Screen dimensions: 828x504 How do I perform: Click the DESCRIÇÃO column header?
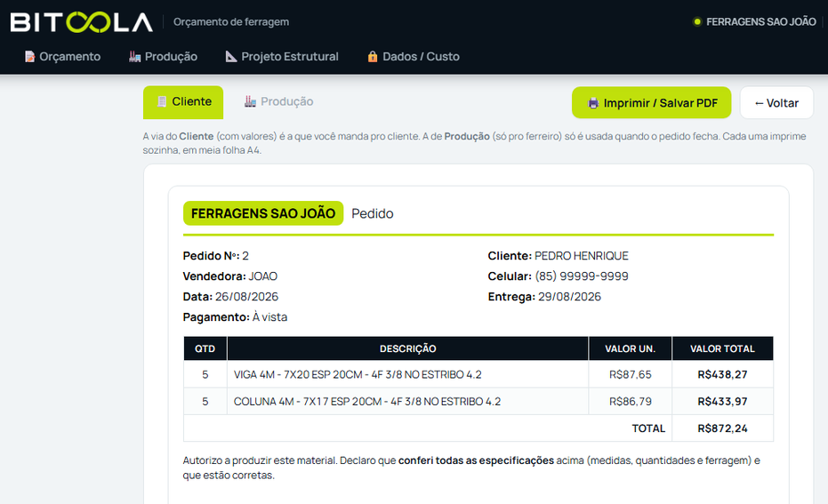pyautogui.click(x=407, y=348)
